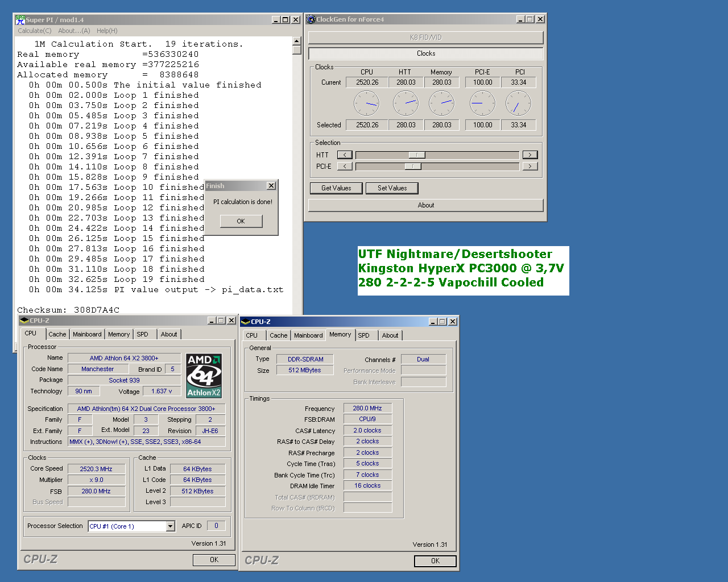Click the Package Socket 939 field
Image resolution: width=728 pixels, height=582 pixels.
125,380
